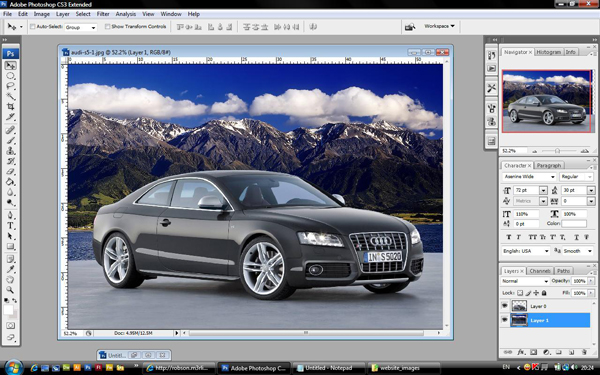This screenshot has width=600, height=375.
Task: Click text Color swatch in Character panel
Action: [x=574, y=223]
